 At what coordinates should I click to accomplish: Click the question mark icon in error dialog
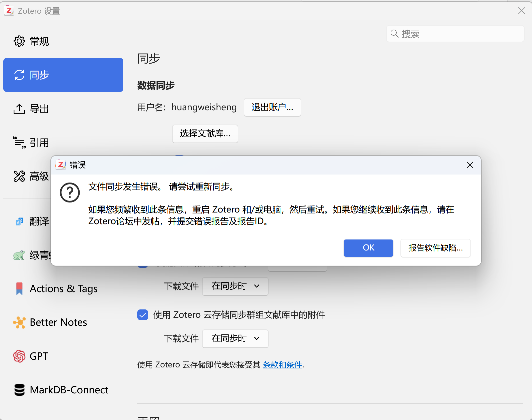tap(70, 192)
